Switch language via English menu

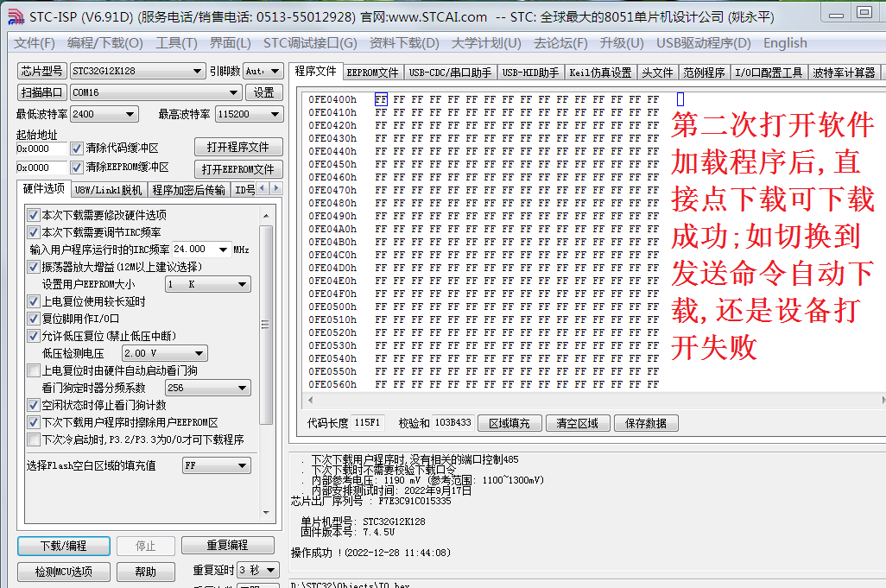click(x=785, y=43)
